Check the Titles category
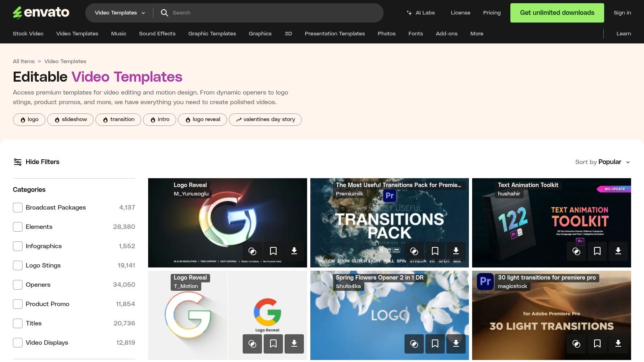Viewport: 644px width, 362px height. (18, 323)
